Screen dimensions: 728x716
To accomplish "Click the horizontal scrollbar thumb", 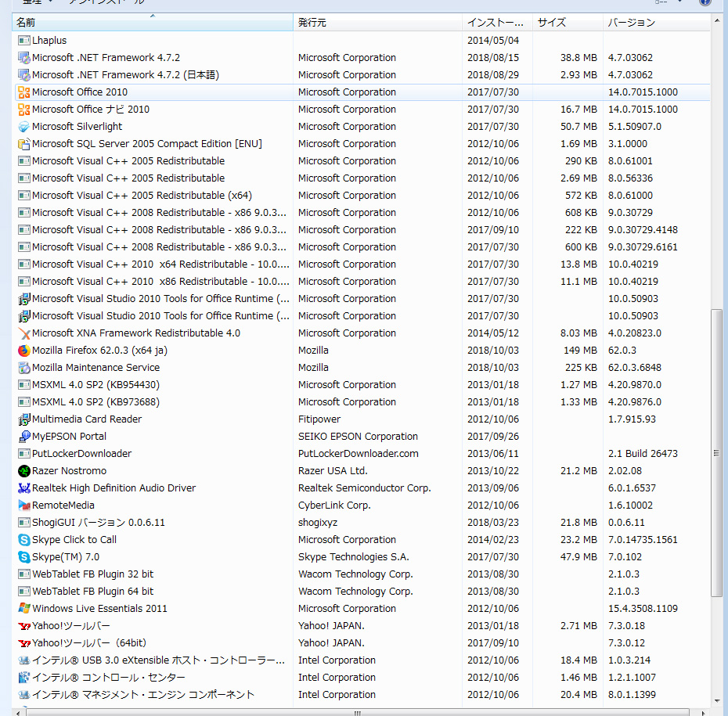I will (x=357, y=712).
